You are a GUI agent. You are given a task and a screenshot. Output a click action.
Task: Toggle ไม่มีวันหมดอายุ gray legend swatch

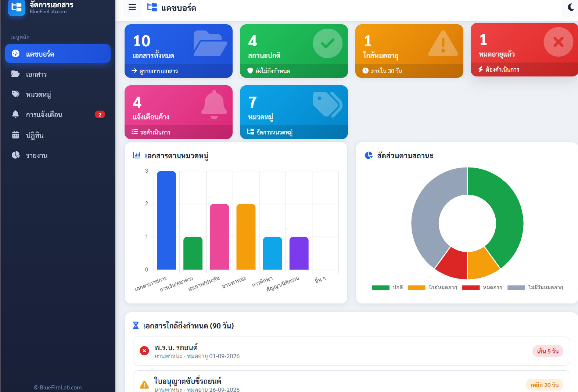coord(516,288)
